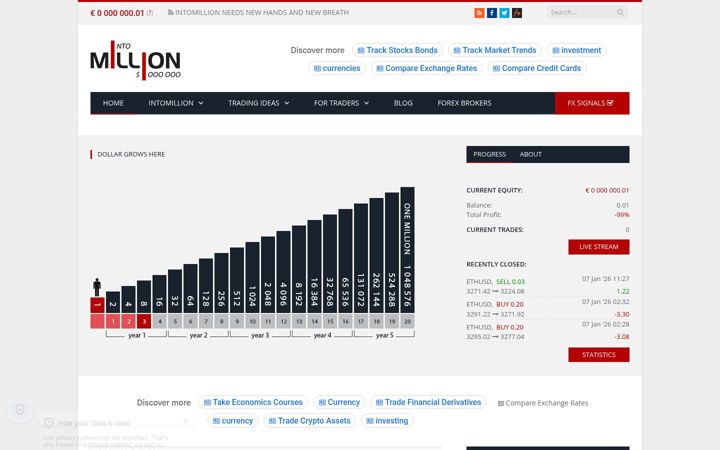Click the red bar labeled 1
The height and width of the screenshot is (450, 720).
97,305
